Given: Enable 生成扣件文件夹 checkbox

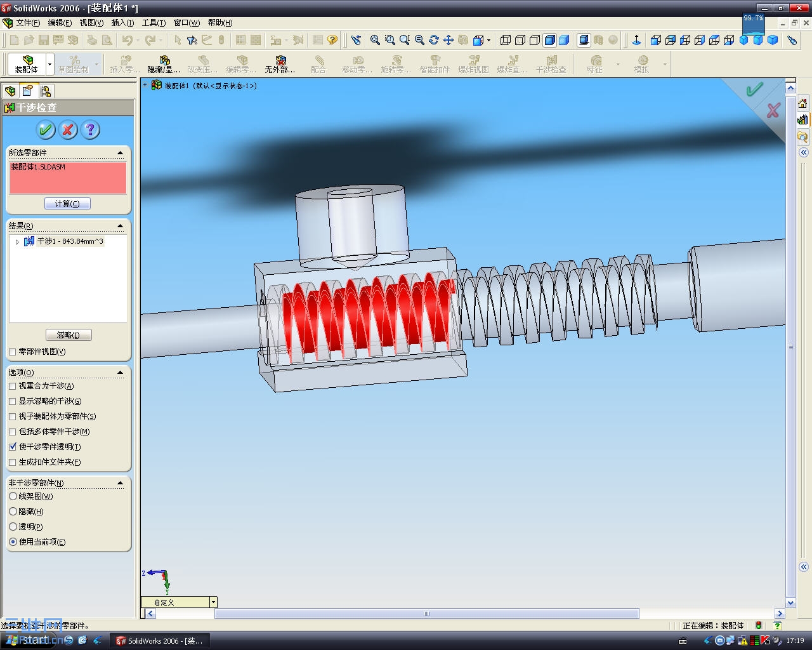Looking at the screenshot, I should pos(13,462).
